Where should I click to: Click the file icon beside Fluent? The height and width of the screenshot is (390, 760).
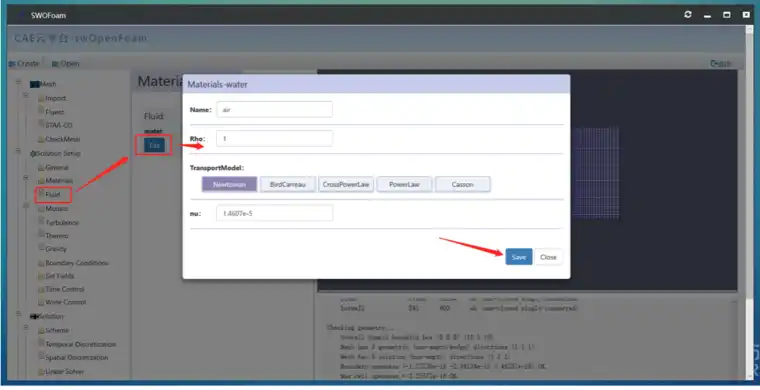coord(42,111)
